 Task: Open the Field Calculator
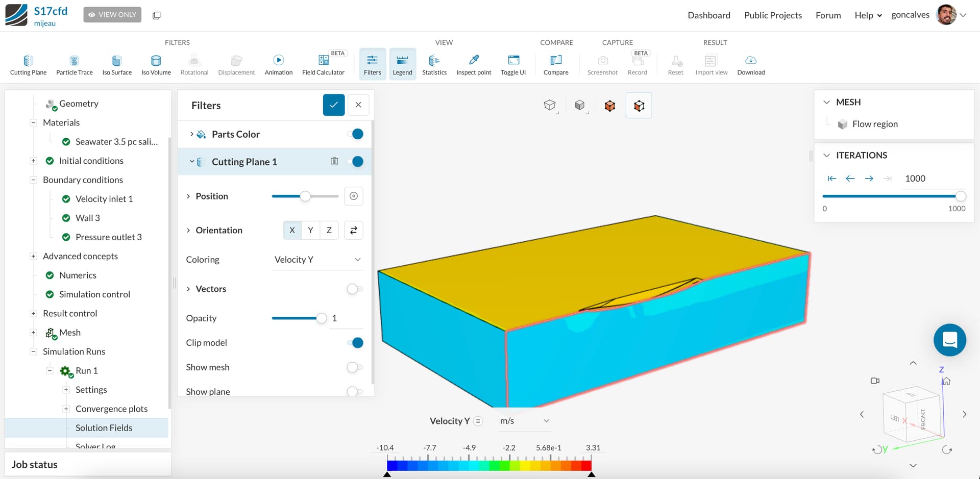click(323, 65)
